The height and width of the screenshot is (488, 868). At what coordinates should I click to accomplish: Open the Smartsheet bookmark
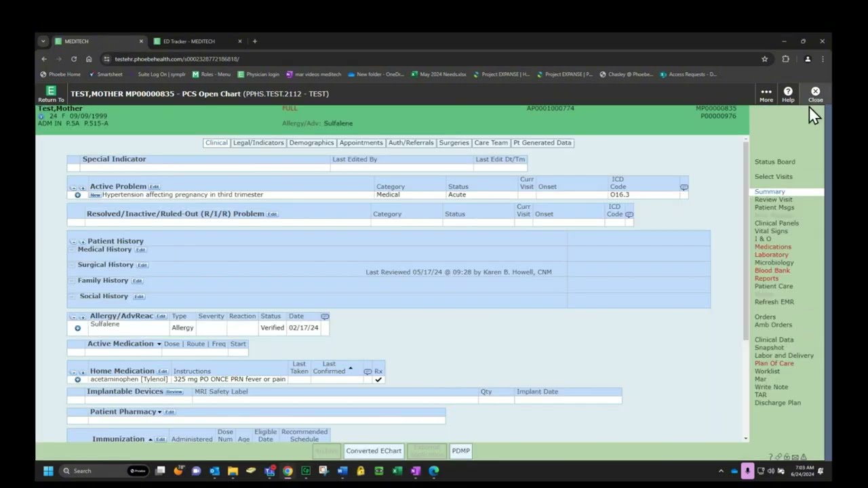106,75
